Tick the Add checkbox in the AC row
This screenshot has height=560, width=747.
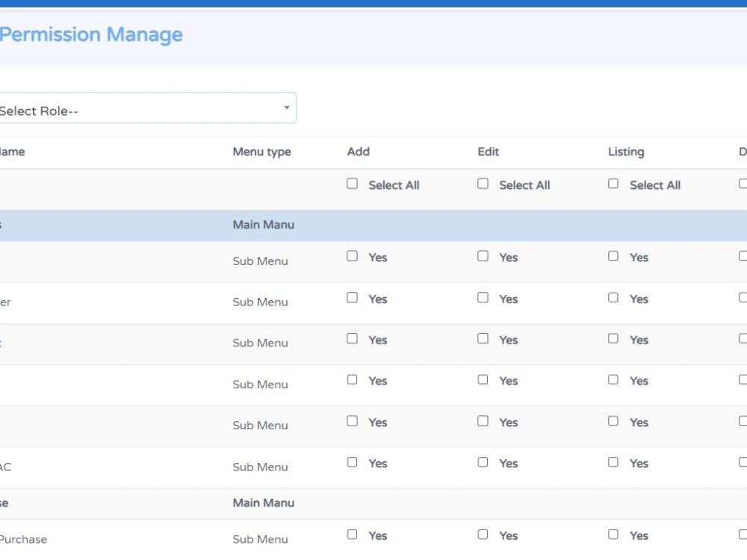click(352, 462)
